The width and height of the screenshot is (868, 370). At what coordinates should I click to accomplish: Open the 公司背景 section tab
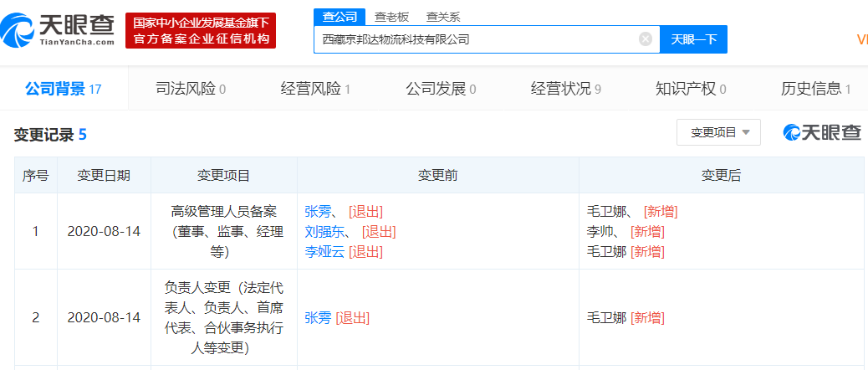(63, 89)
